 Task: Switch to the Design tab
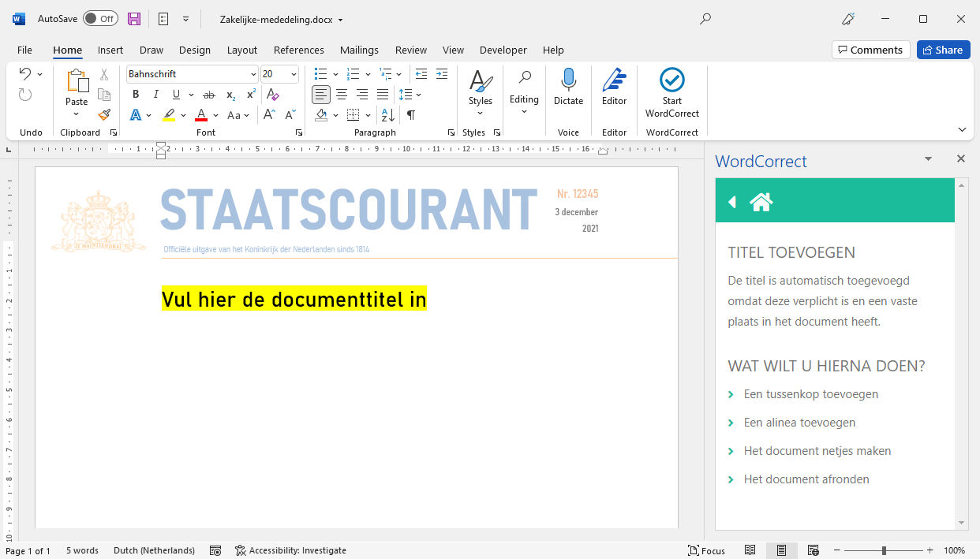tap(195, 50)
